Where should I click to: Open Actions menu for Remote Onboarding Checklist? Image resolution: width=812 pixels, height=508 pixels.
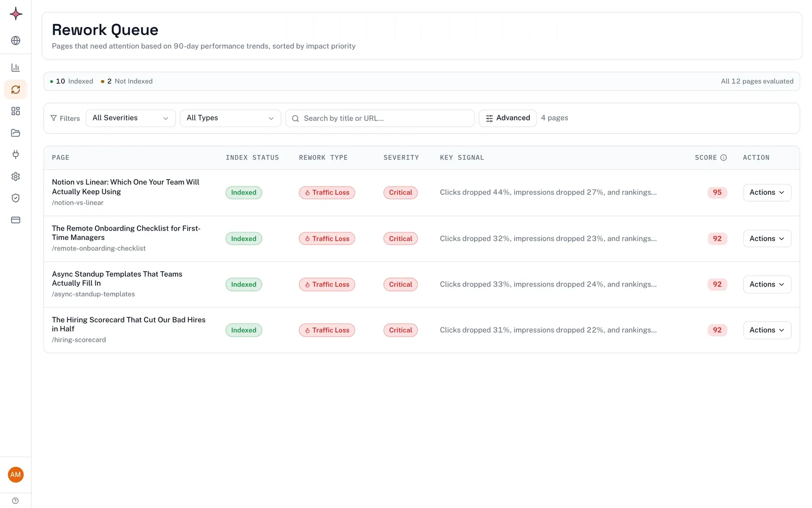coord(767,239)
